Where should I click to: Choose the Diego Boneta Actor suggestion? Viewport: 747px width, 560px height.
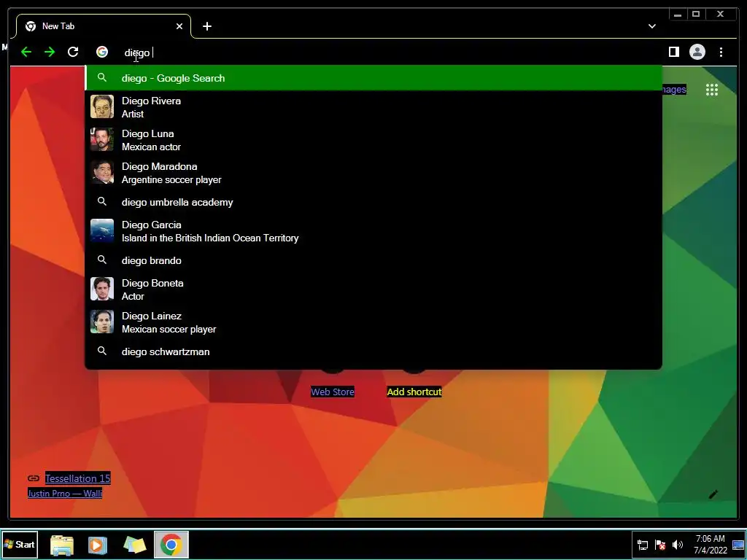click(x=373, y=289)
